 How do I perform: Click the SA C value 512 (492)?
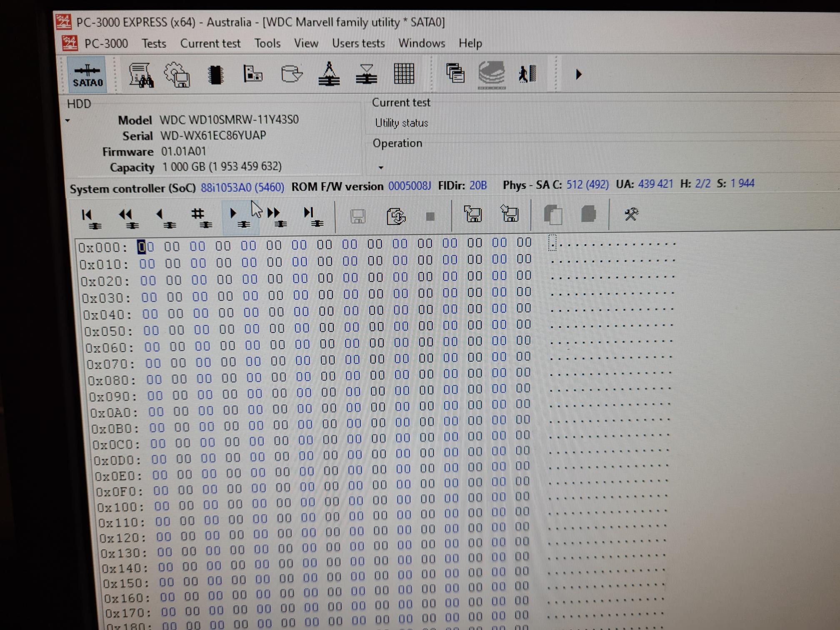[x=587, y=184]
